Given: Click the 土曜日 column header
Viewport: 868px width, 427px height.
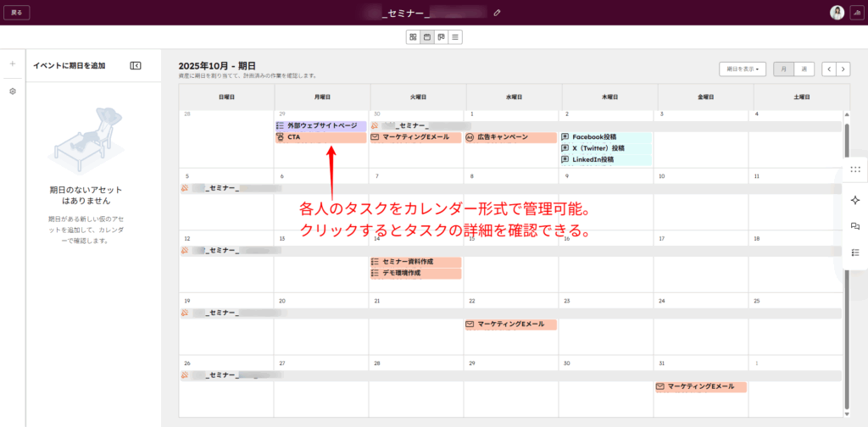Looking at the screenshot, I should pyautogui.click(x=801, y=97).
